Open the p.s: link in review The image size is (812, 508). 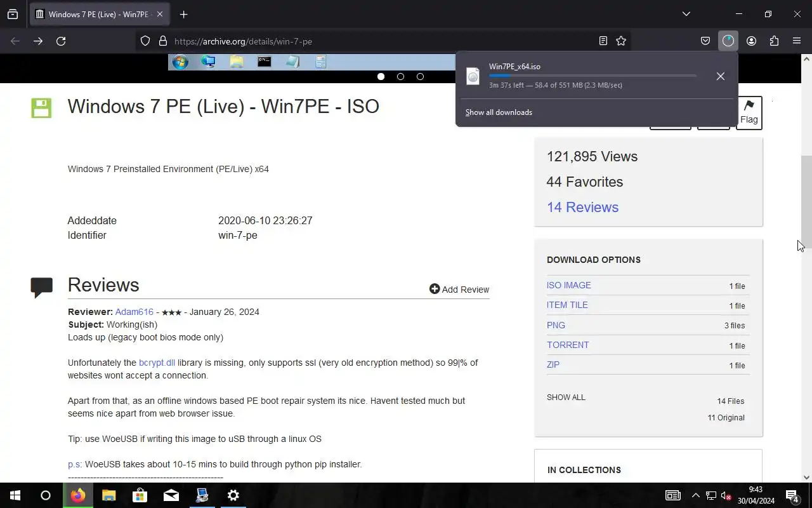point(75,464)
